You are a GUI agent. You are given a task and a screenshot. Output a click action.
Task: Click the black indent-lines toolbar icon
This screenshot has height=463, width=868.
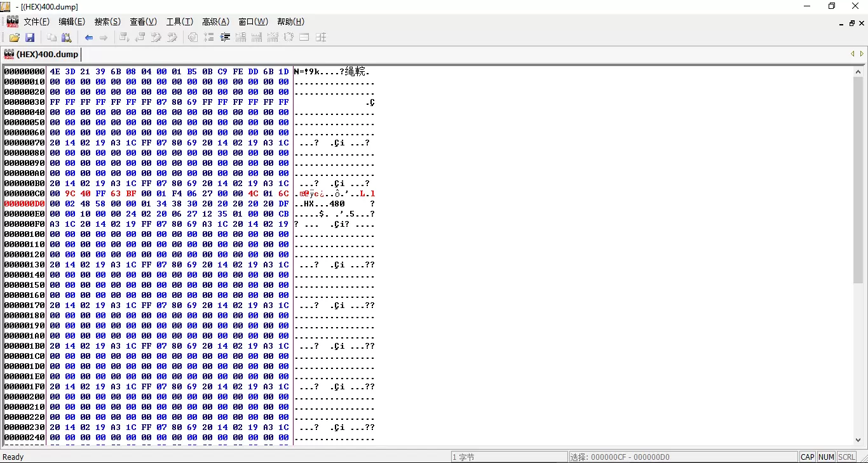[225, 37]
